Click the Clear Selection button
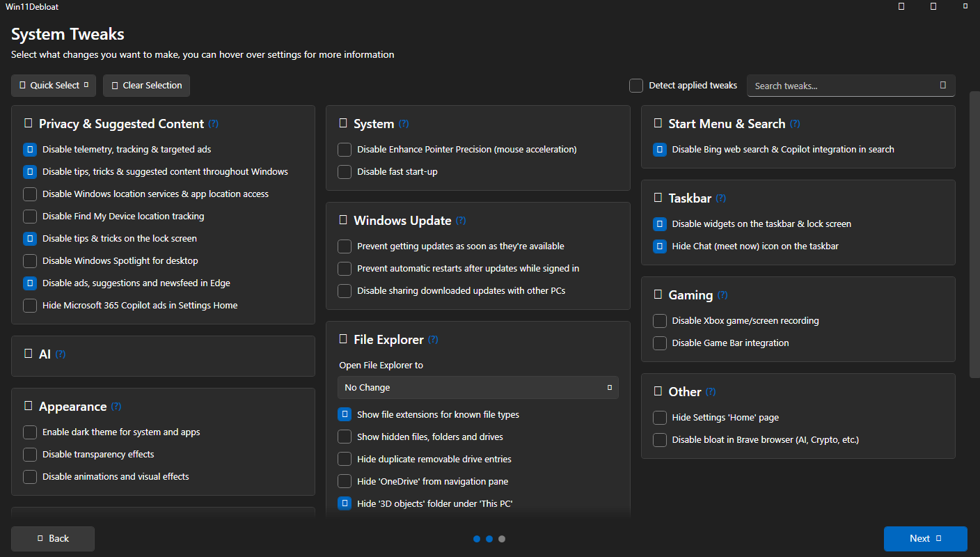Screen dimensions: 980x557 [146, 86]
